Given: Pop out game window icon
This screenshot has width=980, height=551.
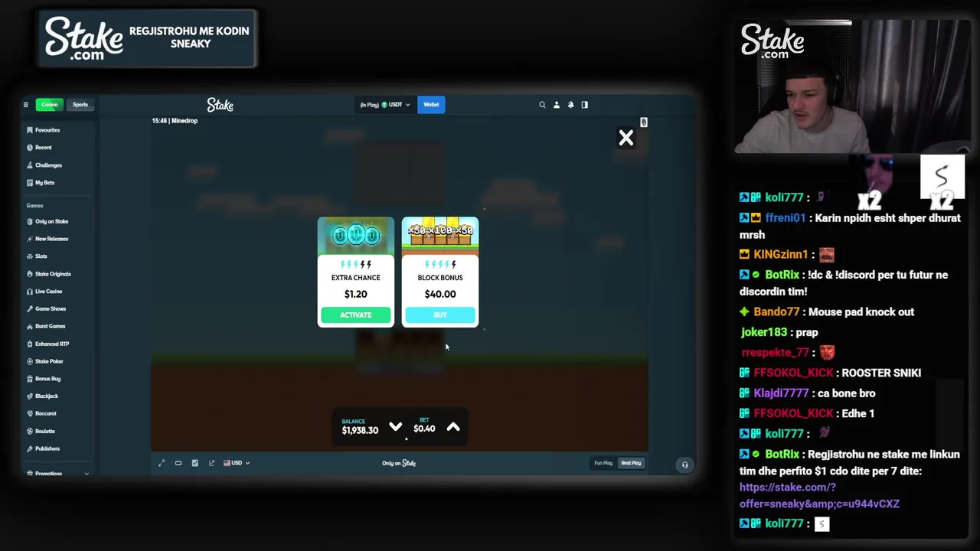Looking at the screenshot, I should pyautogui.click(x=211, y=463).
